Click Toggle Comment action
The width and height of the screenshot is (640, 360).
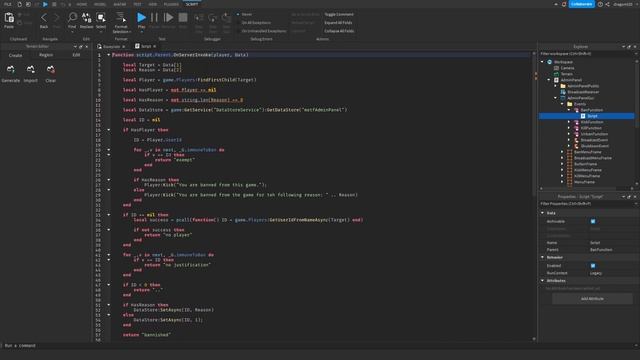tap(339, 14)
